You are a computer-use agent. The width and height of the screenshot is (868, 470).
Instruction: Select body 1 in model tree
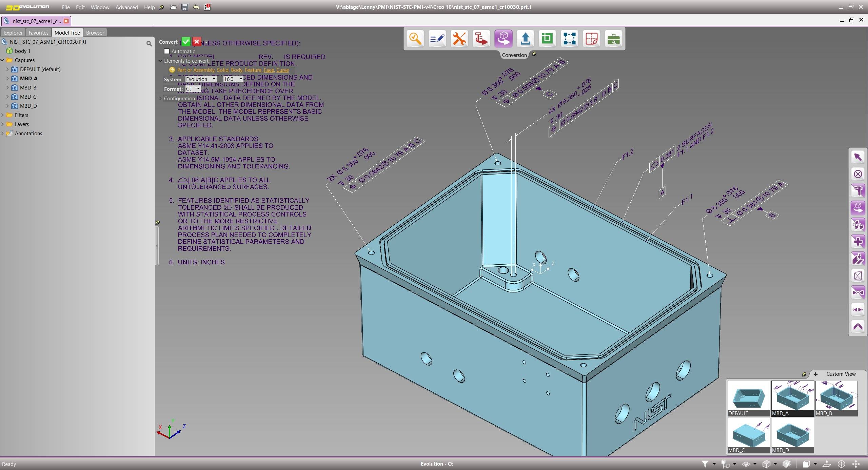click(x=22, y=51)
